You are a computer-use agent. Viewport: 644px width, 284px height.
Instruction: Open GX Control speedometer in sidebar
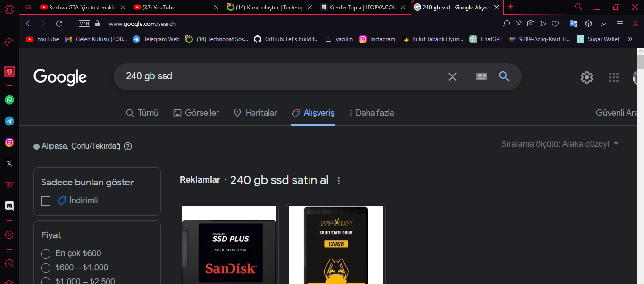(9, 42)
